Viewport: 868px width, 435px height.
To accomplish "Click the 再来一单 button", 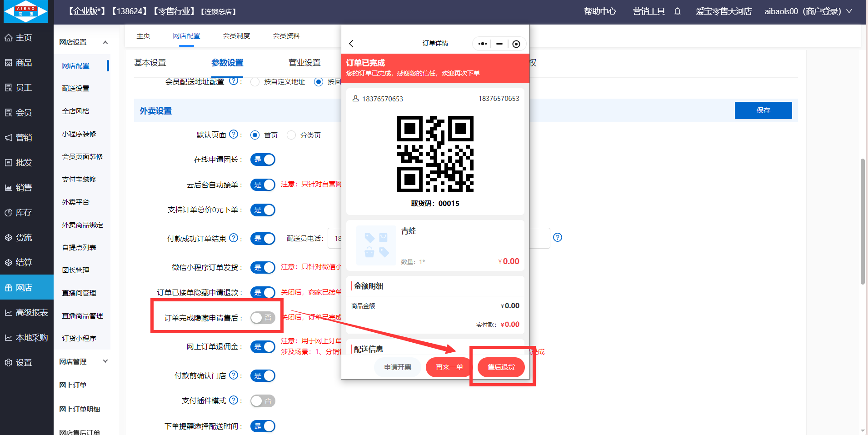I will (x=449, y=367).
